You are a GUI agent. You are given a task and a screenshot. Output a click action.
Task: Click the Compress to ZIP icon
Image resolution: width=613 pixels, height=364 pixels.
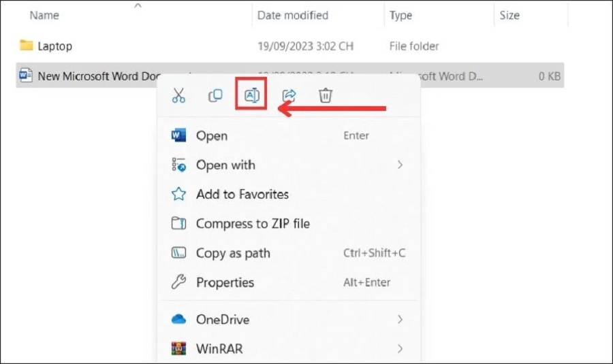[178, 223]
